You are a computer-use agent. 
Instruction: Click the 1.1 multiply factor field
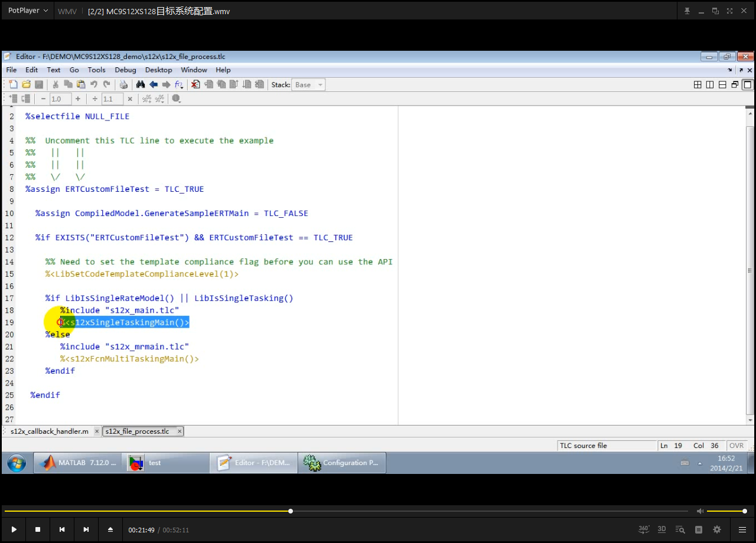tap(112, 99)
